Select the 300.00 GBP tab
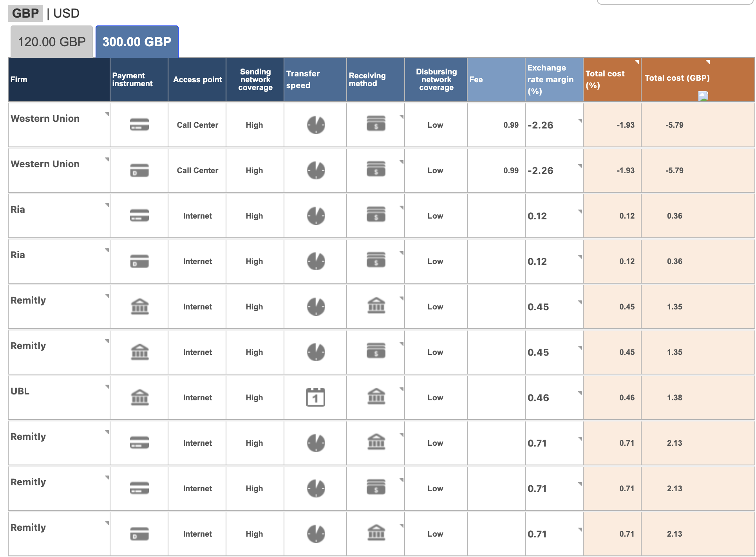 coord(137,42)
